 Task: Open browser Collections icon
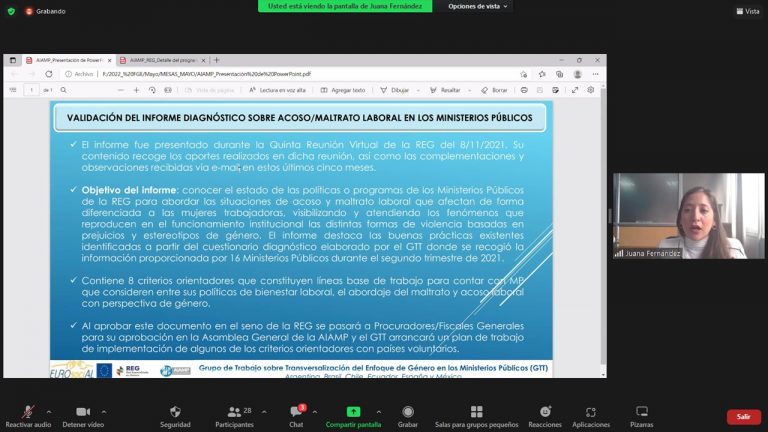pos(559,74)
